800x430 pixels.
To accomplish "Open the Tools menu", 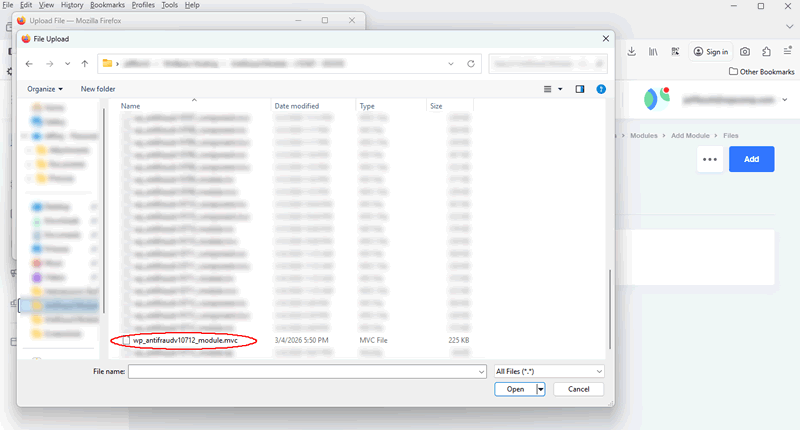I will tap(170, 5).
